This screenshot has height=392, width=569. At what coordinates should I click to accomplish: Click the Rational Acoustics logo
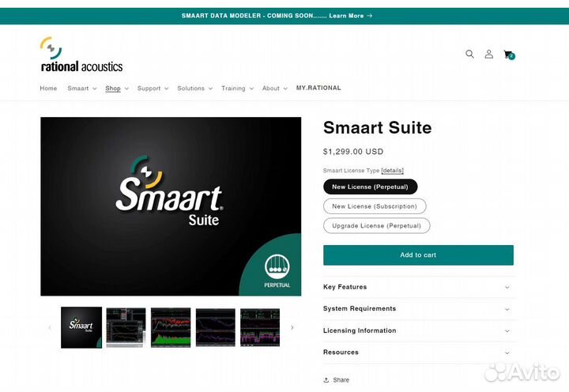[81, 54]
